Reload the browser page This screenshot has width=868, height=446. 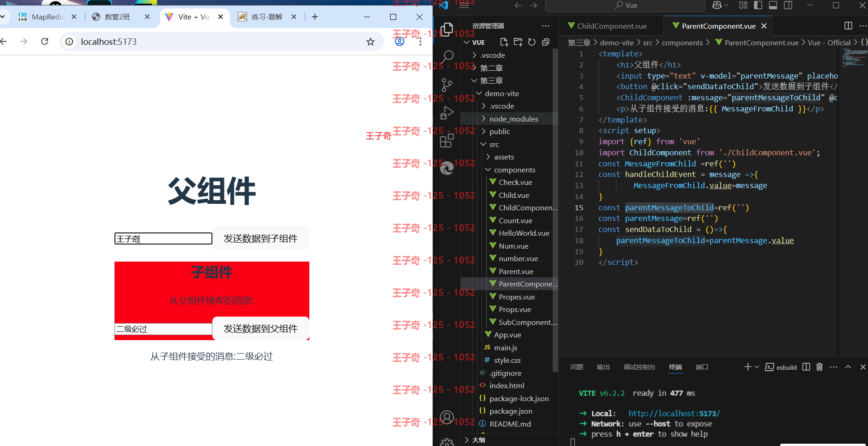tap(45, 42)
